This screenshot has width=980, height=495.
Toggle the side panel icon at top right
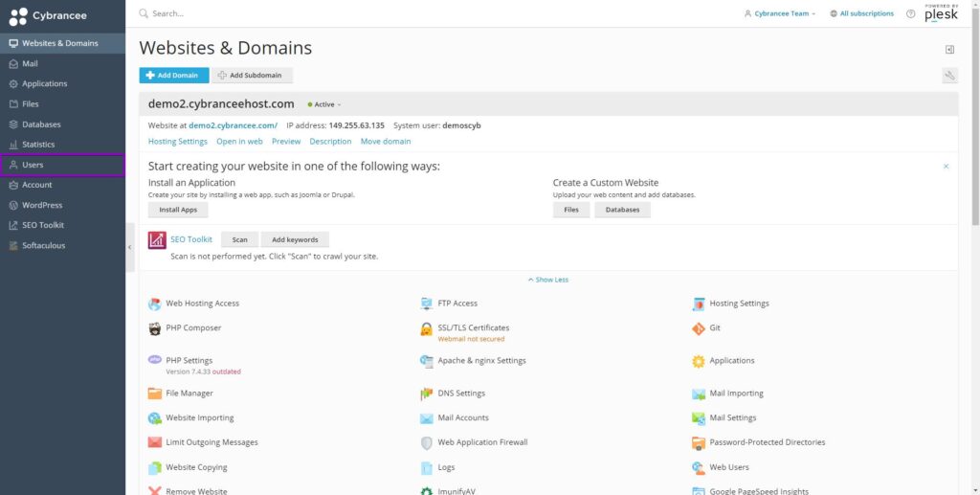[x=949, y=50]
